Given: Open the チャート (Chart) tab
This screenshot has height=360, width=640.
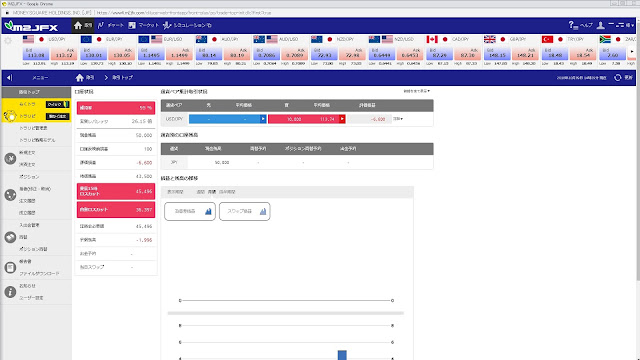Looking at the screenshot, I should pos(111,25).
